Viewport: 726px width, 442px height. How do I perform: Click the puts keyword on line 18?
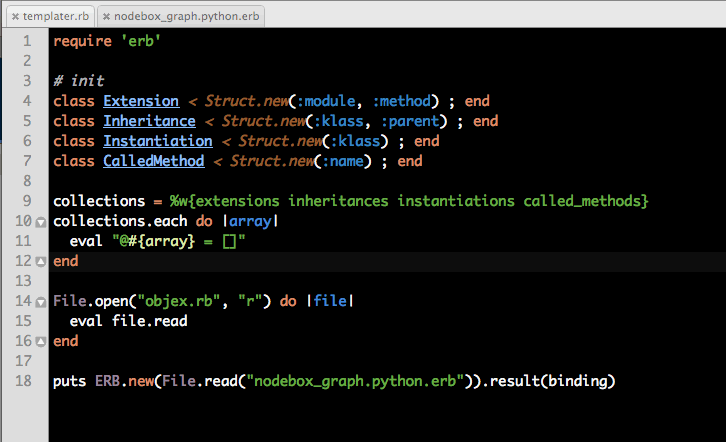click(x=69, y=381)
